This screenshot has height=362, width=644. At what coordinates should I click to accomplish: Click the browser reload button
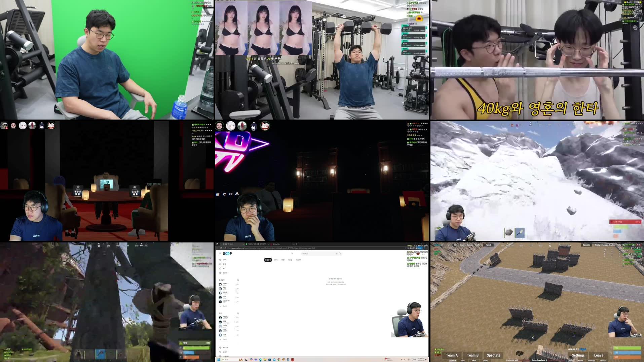point(221,248)
